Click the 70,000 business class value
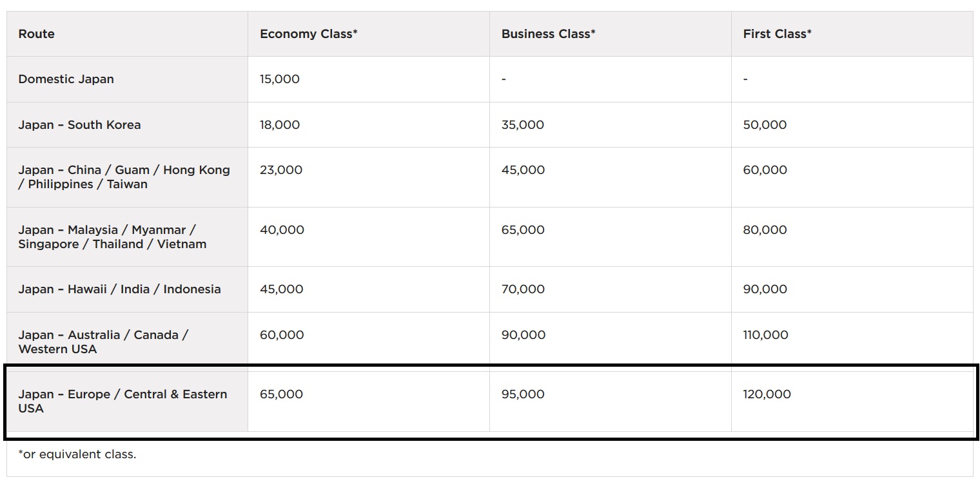 pyautogui.click(x=523, y=289)
